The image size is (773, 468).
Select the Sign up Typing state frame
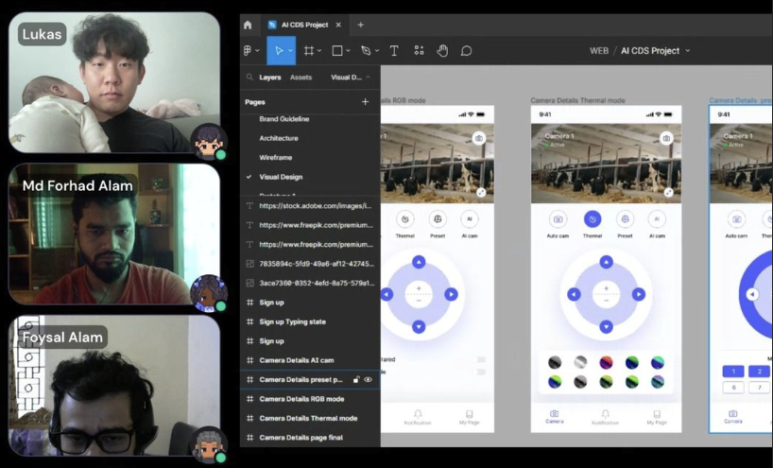point(310,322)
